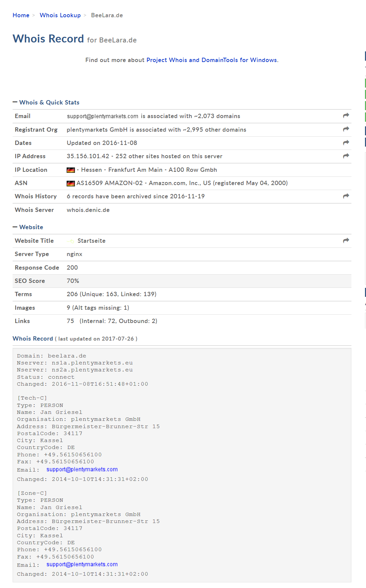Open the Whois Lookup breadcrumb
Screen dimensions: 366x588
point(60,15)
